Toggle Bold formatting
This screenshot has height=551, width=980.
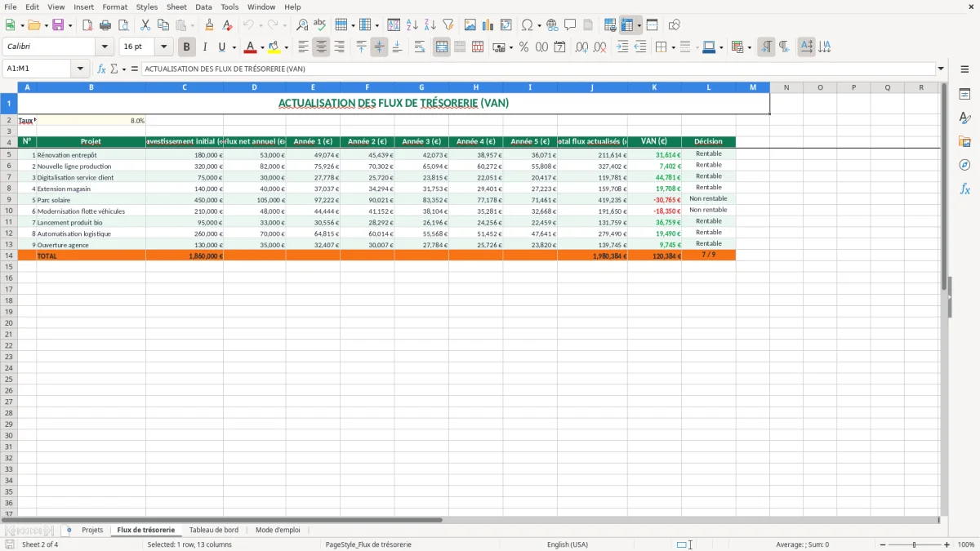[187, 47]
